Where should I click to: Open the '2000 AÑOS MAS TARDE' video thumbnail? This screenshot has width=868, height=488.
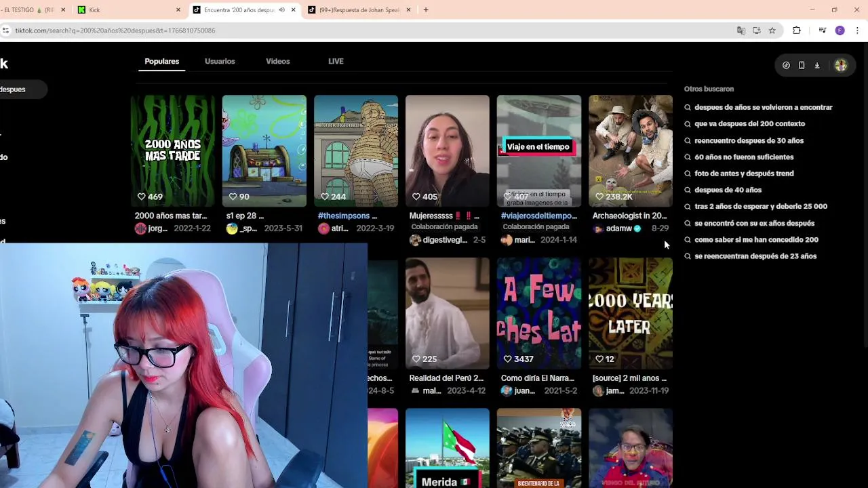click(173, 150)
